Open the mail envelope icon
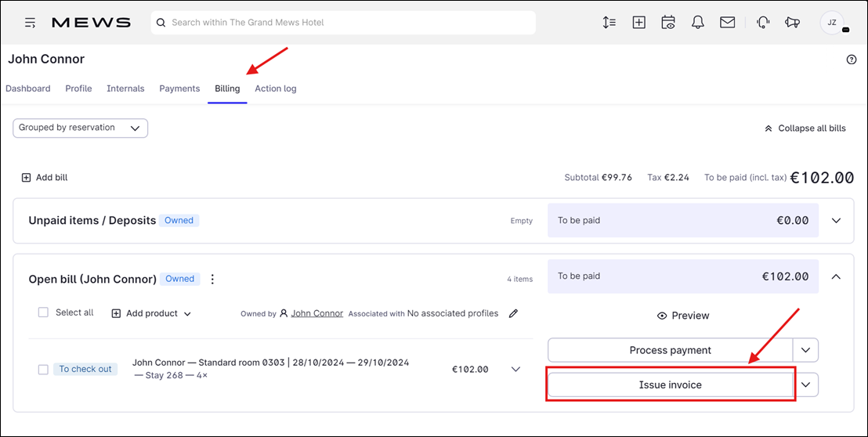The height and width of the screenshot is (437, 868). tap(728, 23)
